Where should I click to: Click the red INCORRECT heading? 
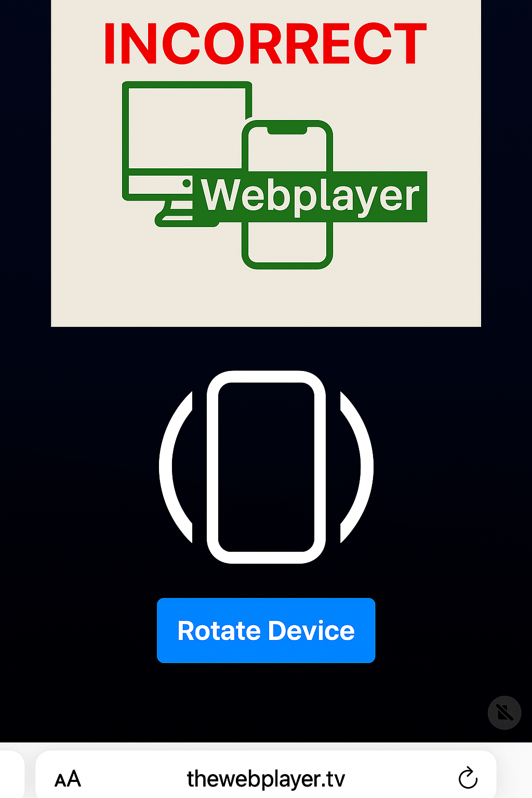coord(265,44)
